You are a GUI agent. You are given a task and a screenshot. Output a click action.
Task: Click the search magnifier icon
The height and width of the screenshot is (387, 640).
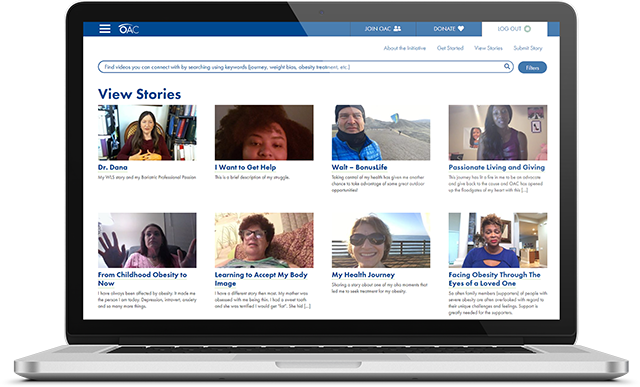[507, 66]
